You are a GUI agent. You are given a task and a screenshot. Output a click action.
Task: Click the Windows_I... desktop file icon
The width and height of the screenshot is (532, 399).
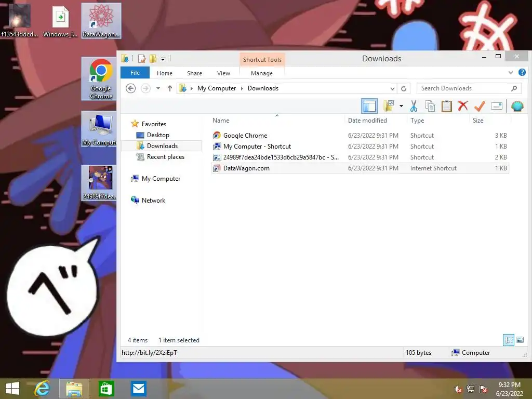[60, 21]
